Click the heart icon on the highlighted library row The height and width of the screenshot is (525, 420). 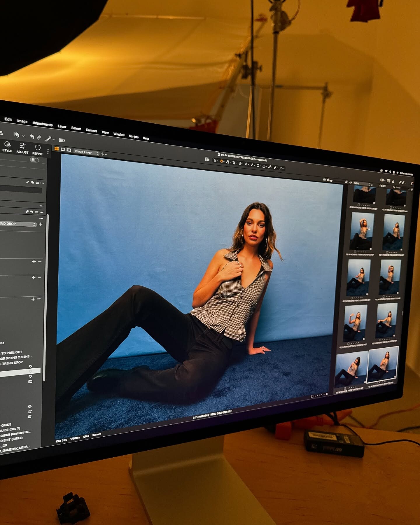click(x=30, y=371)
